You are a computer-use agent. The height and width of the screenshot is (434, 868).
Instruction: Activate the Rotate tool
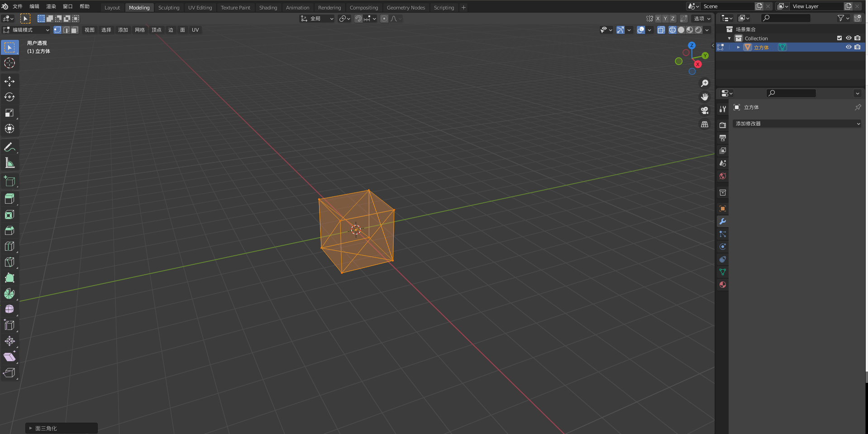pyautogui.click(x=10, y=97)
